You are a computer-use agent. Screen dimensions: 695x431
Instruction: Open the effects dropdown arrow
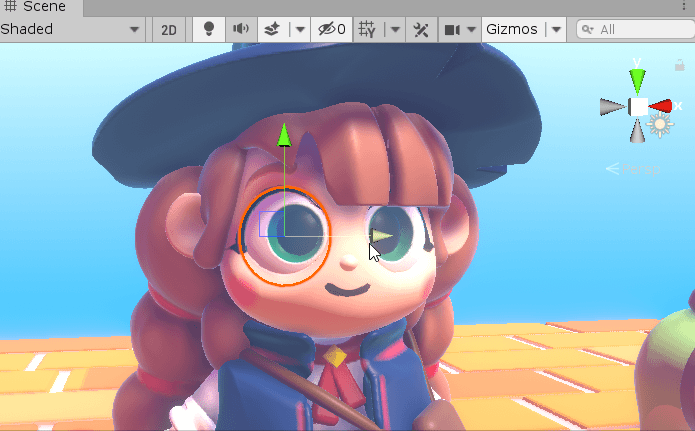[301, 30]
